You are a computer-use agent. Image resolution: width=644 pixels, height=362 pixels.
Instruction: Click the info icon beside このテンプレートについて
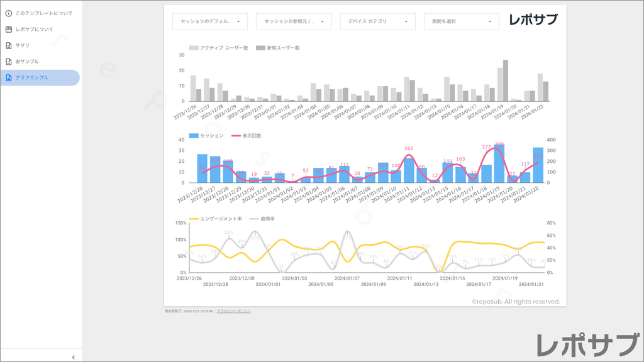coord(9,13)
